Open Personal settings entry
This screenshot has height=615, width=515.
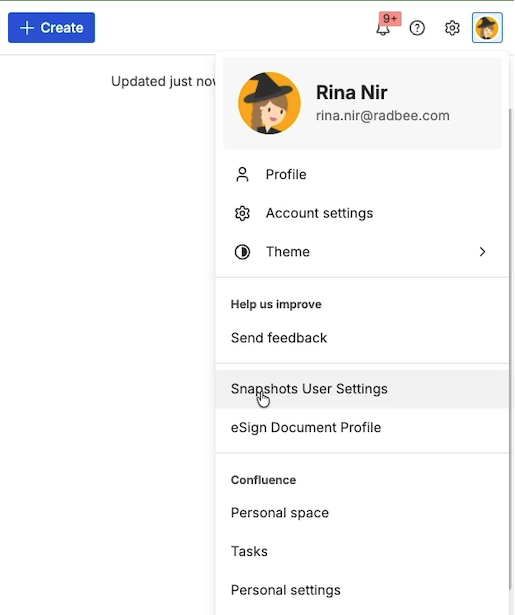pyautogui.click(x=362, y=590)
